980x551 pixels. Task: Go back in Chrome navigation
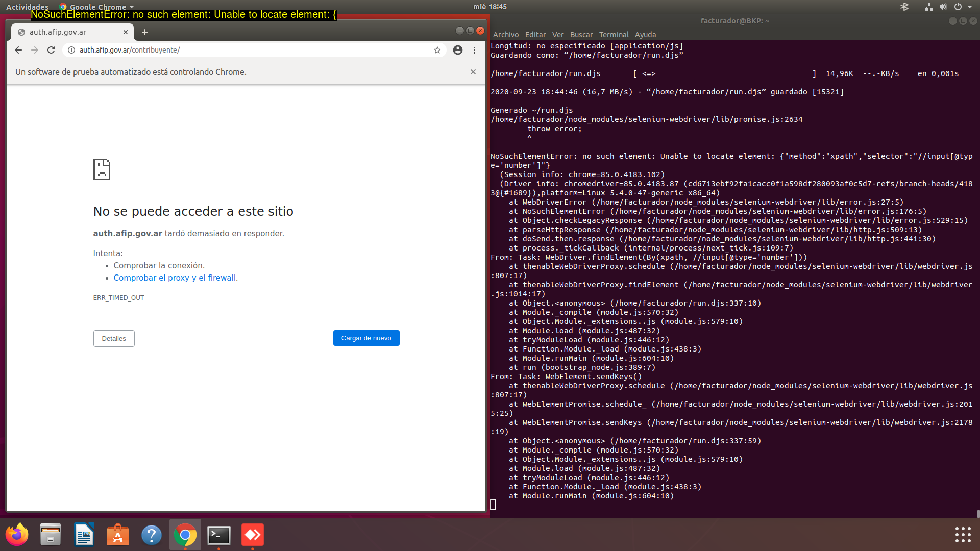[x=18, y=50]
